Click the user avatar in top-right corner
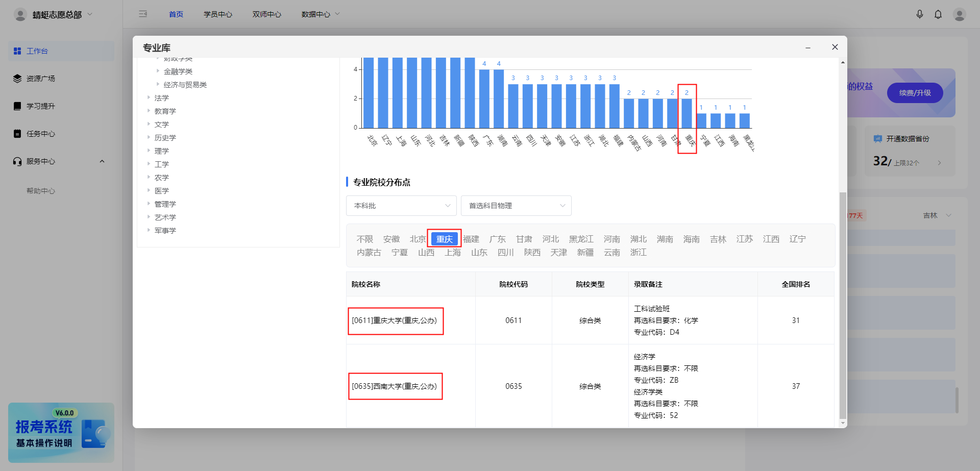980x471 pixels. pos(960,14)
